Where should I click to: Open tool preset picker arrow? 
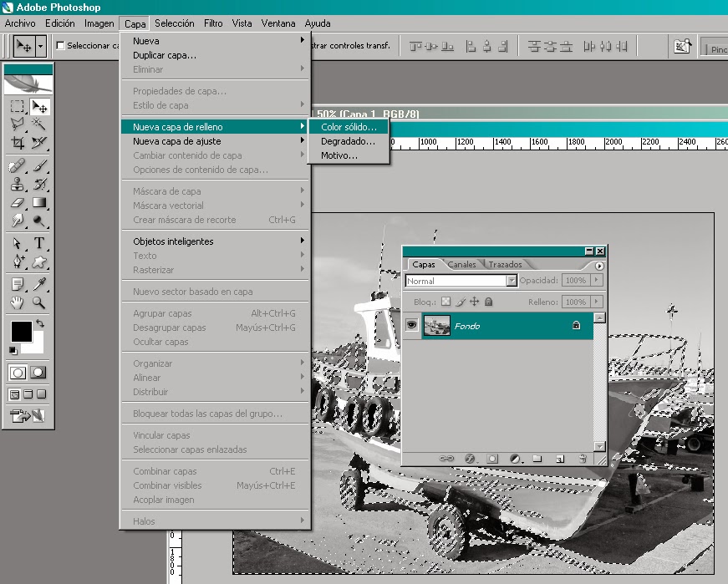pos(40,46)
